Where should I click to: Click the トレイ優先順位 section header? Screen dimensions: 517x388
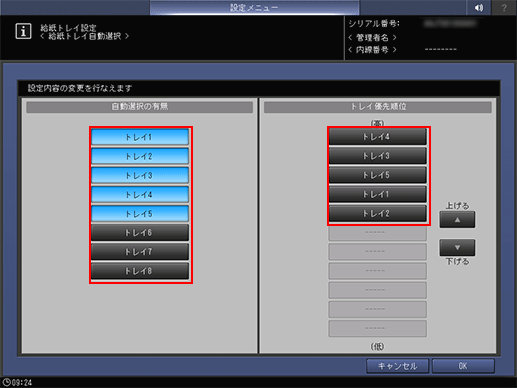[x=378, y=107]
